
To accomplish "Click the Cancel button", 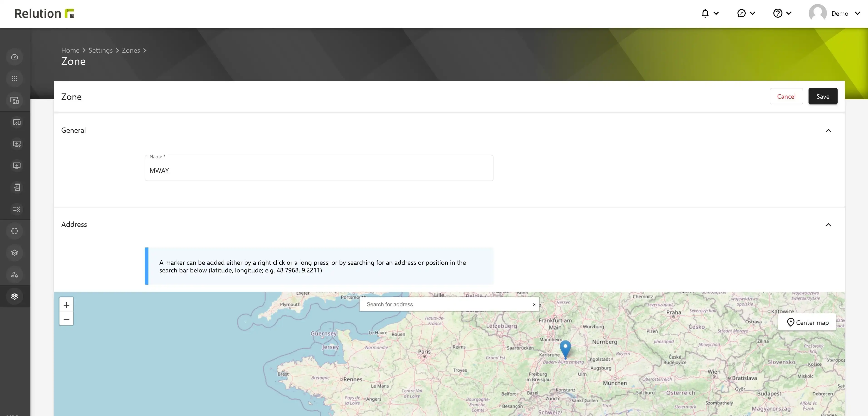I will [786, 96].
